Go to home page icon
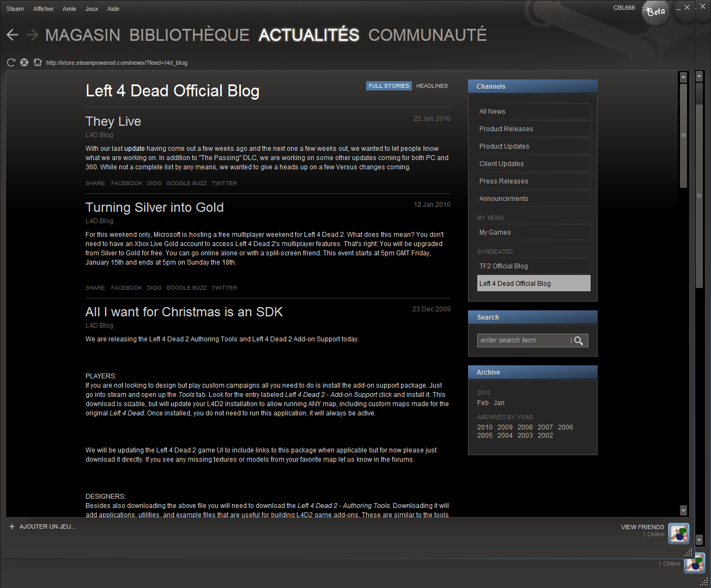 coord(38,62)
